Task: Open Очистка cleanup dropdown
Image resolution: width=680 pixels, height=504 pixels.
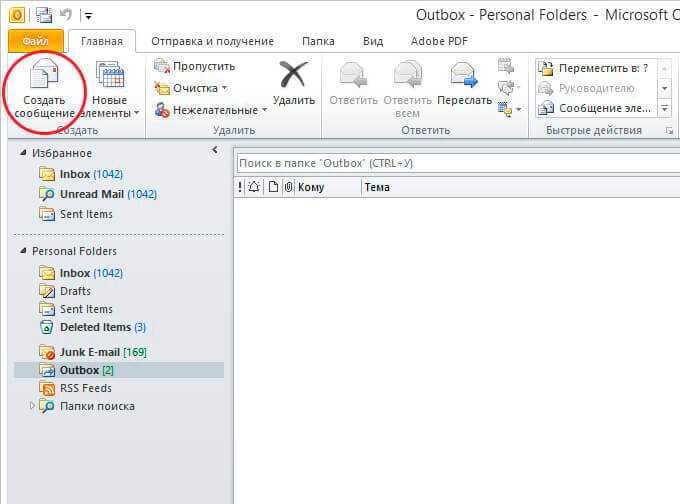Action: pos(191,88)
